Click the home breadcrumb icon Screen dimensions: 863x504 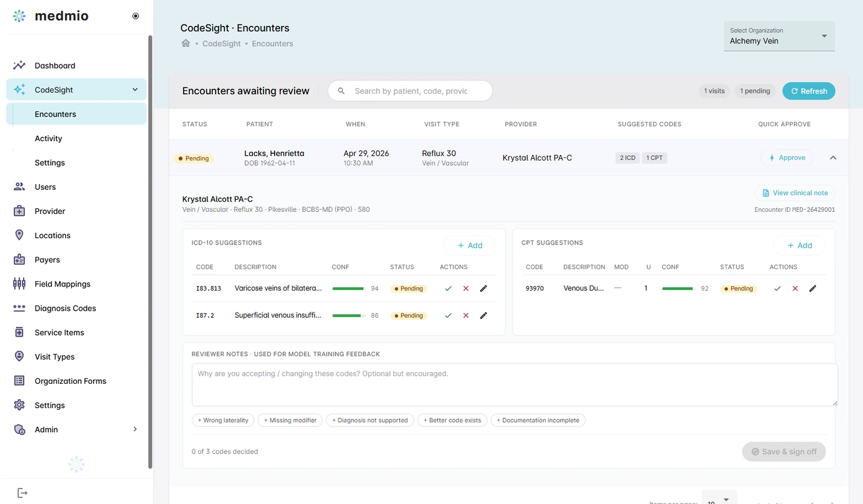pyautogui.click(x=186, y=43)
